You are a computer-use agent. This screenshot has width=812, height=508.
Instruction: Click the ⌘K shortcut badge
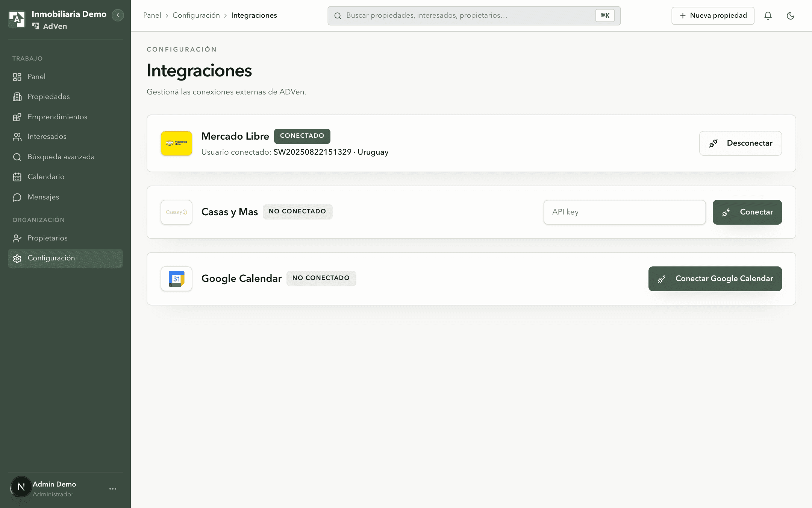pos(605,16)
